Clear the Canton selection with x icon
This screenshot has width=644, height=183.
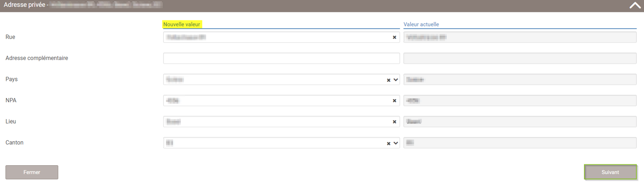[388, 143]
